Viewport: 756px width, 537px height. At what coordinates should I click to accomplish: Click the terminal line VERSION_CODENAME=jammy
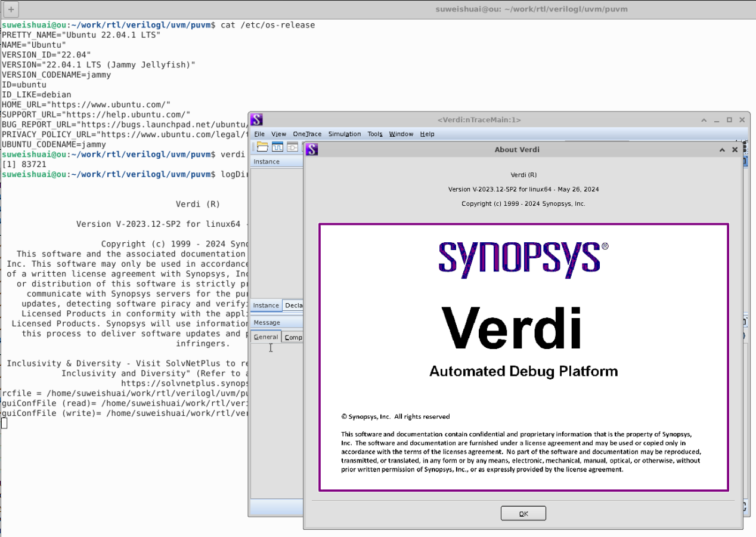click(x=56, y=75)
